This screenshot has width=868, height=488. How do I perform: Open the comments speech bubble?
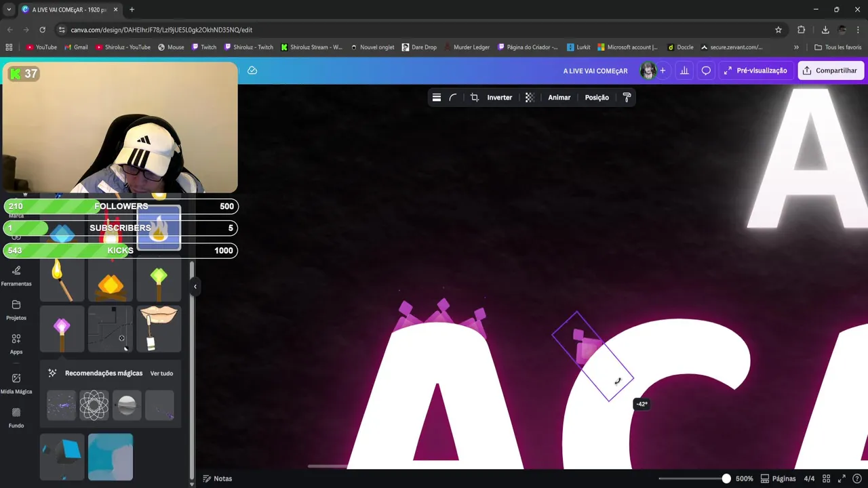pyautogui.click(x=706, y=70)
